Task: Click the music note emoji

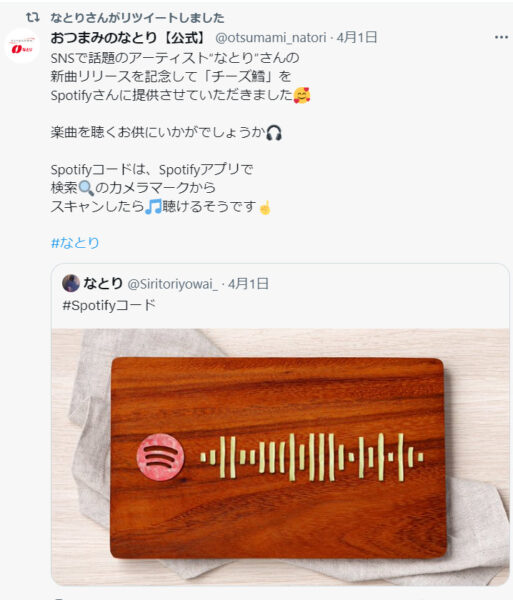Action: [x=153, y=207]
